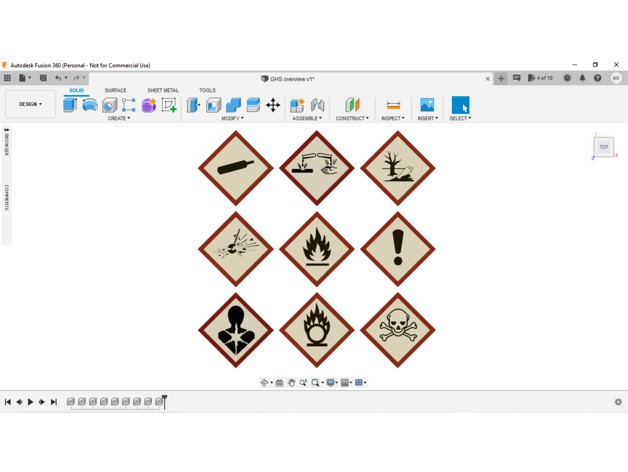
Task: Expand the MODIFY menu
Action: click(x=232, y=118)
